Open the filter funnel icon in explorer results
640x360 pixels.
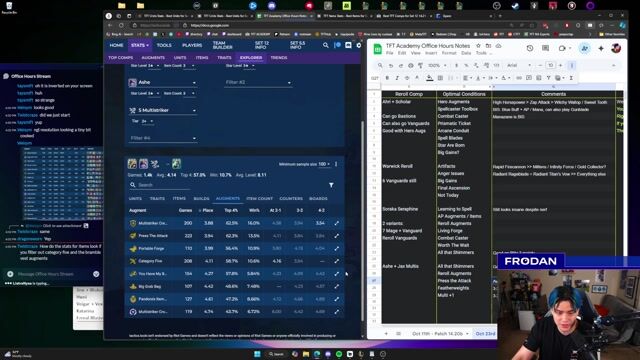(331, 185)
